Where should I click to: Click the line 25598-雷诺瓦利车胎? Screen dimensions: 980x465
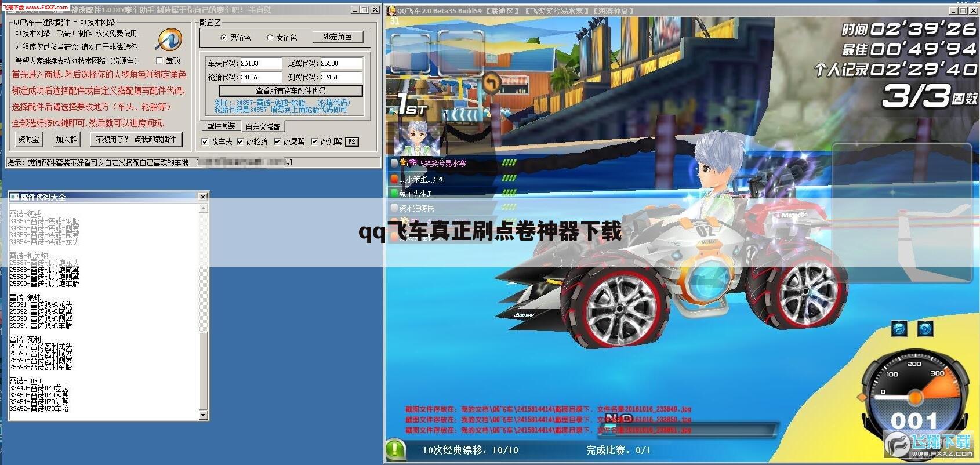(41, 367)
